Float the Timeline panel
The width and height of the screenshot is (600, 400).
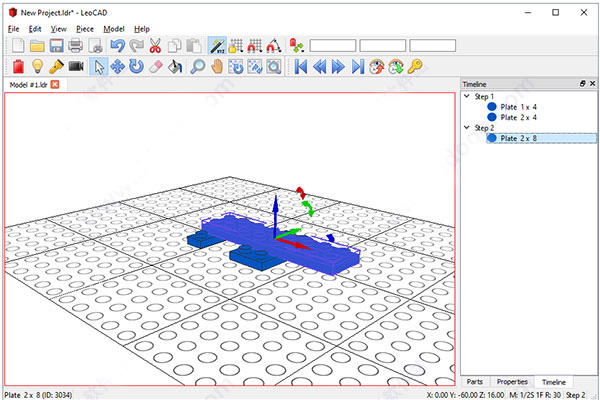581,85
